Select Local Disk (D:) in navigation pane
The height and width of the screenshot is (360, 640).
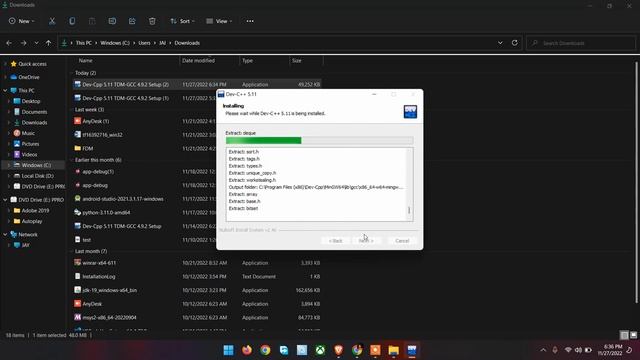coord(38,176)
